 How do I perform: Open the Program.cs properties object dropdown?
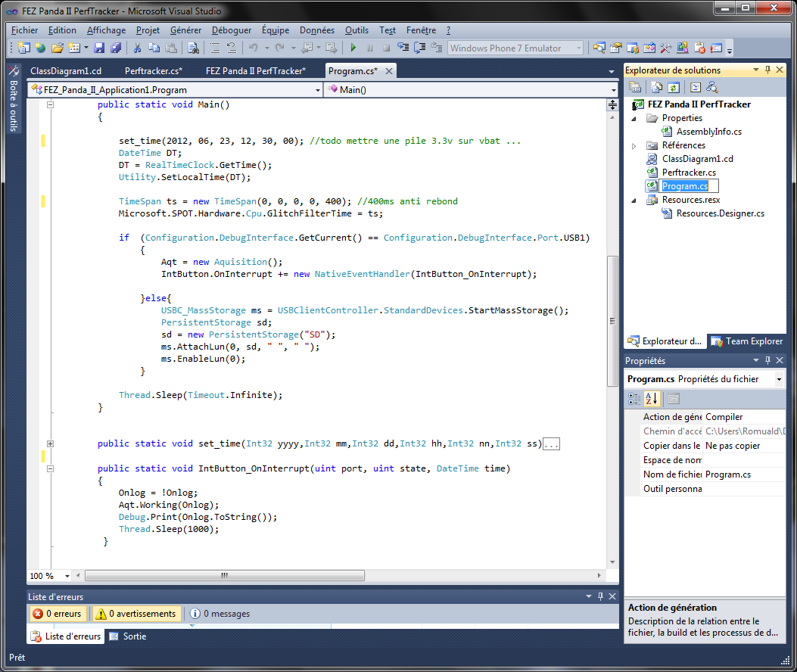pyautogui.click(x=779, y=379)
